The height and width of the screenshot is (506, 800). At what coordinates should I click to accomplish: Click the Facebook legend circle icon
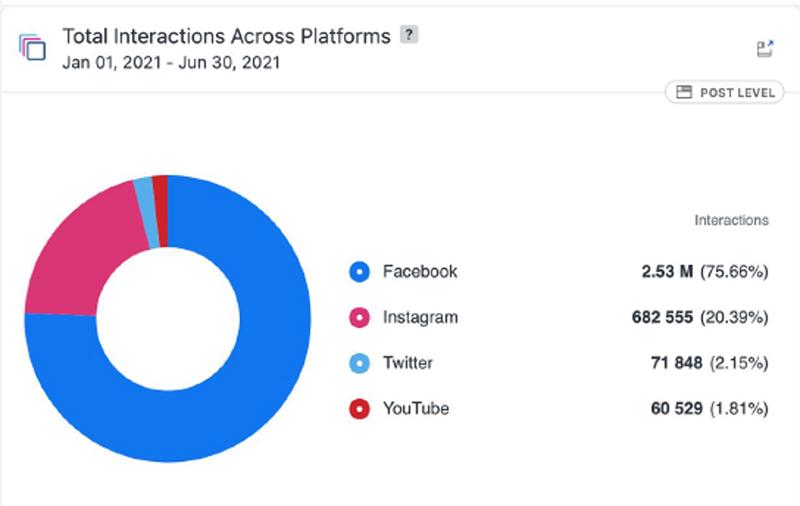[x=359, y=271]
